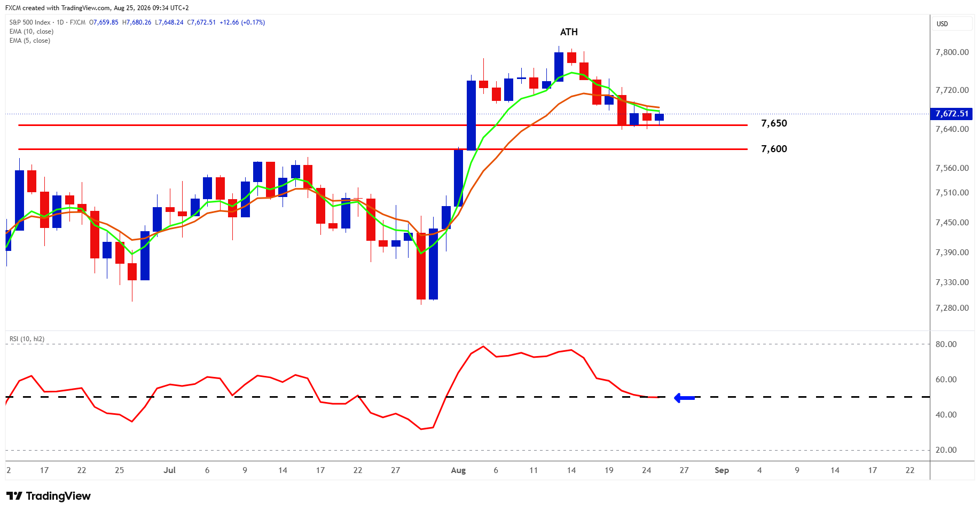This screenshot has width=980, height=512.
Task: Click 7,510.00 on the price axis
Action: point(952,193)
